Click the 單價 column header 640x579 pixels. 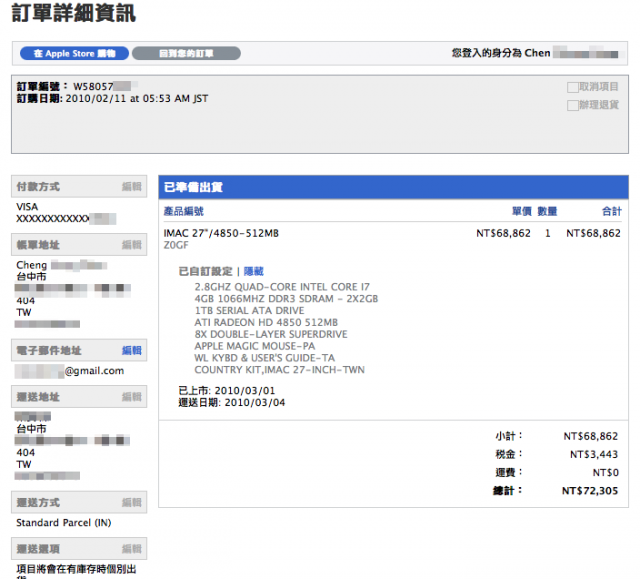point(522,211)
